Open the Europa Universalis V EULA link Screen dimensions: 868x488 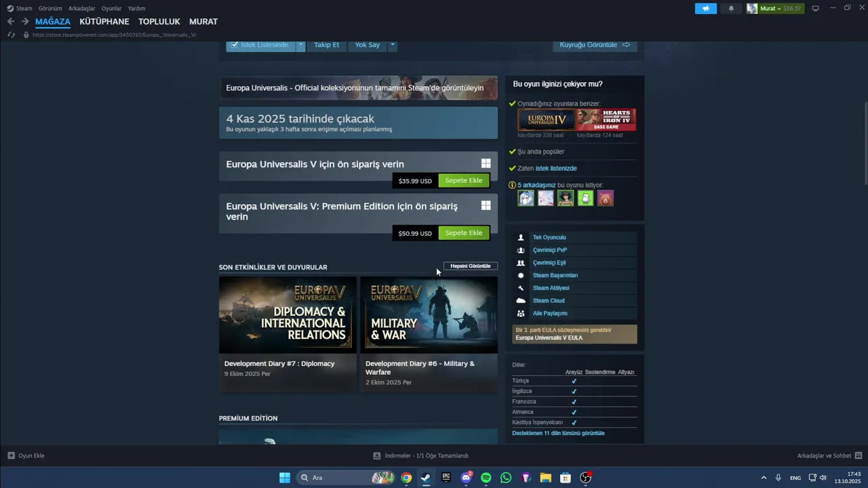click(x=549, y=338)
